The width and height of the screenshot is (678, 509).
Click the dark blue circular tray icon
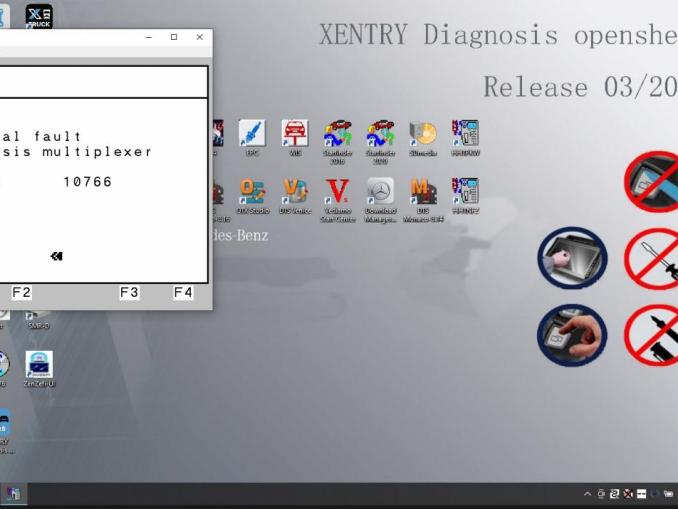655,493
